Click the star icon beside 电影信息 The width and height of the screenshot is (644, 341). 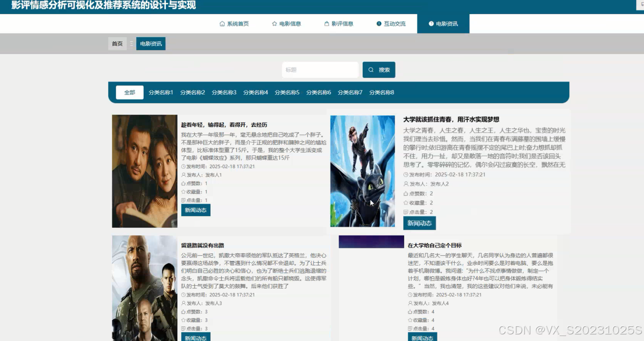pos(274,24)
